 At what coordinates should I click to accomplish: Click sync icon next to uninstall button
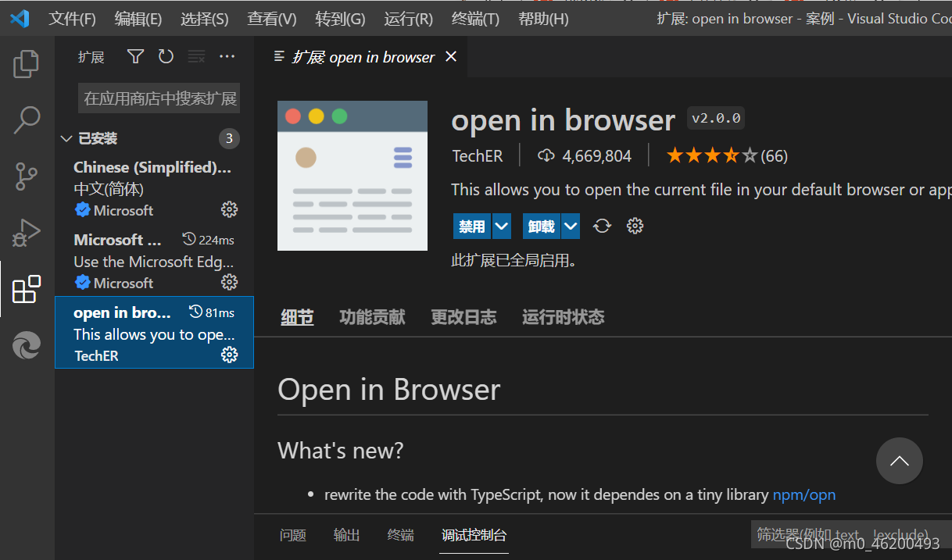click(602, 226)
